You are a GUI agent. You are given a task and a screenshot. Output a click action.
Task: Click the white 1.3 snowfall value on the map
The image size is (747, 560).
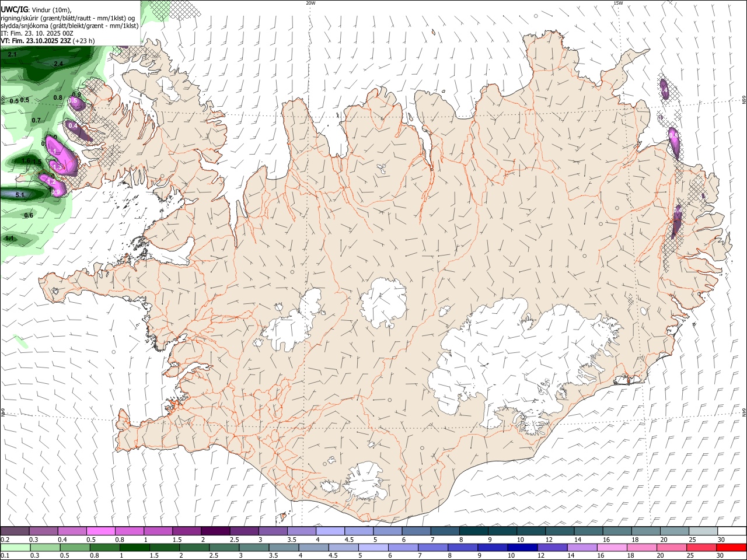click(57, 166)
